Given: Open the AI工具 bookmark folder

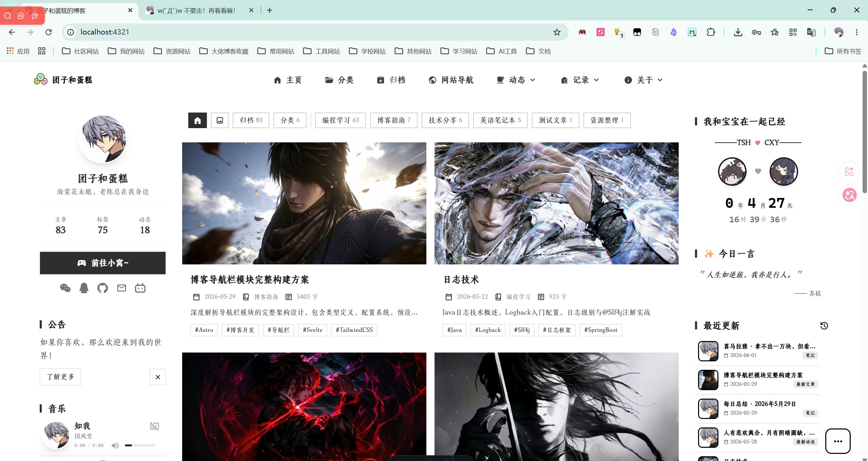Looking at the screenshot, I should 501,51.
